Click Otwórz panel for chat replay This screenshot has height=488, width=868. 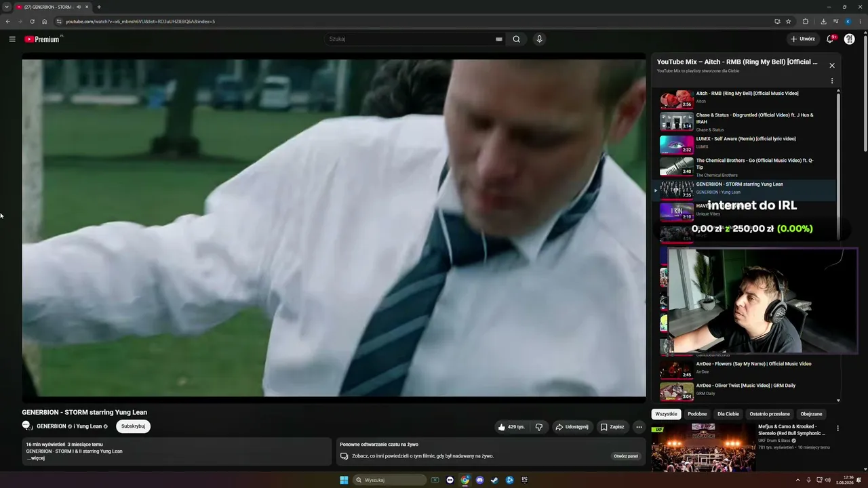click(626, 456)
